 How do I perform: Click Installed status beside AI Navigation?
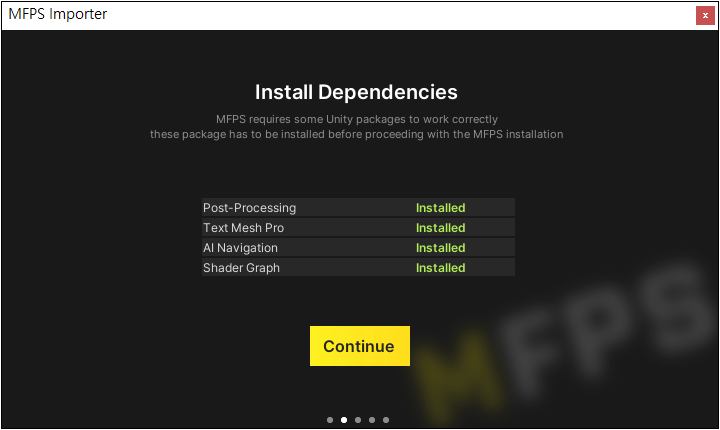pos(441,248)
